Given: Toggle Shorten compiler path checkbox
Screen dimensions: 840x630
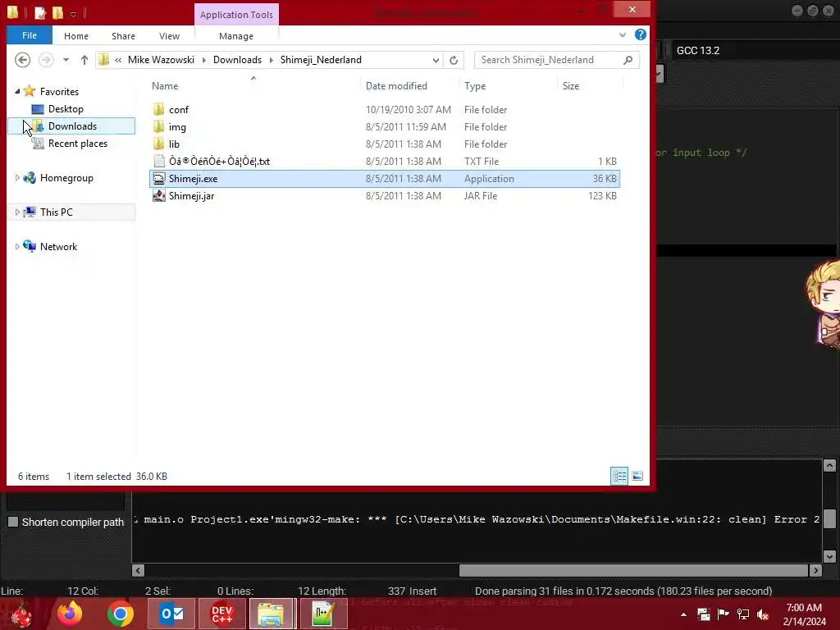Looking at the screenshot, I should coord(13,522).
